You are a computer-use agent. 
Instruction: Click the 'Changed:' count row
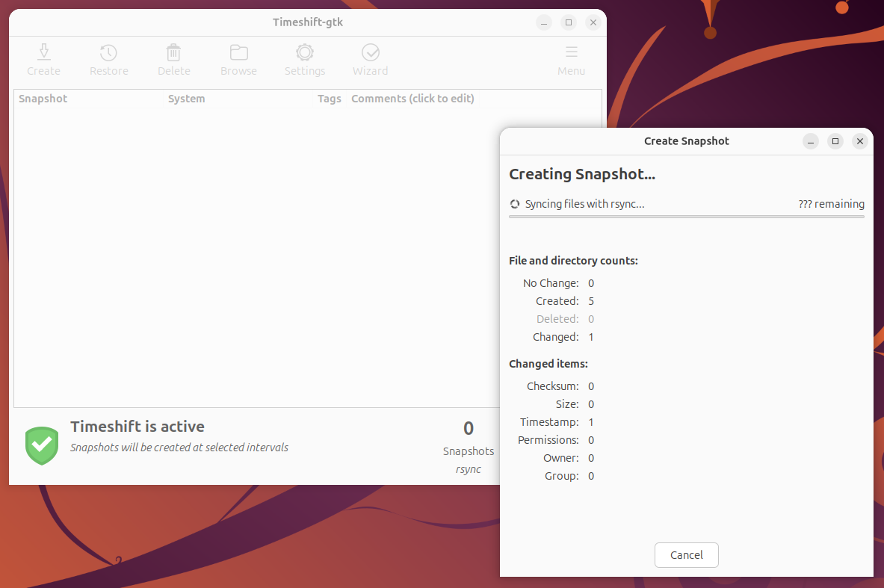point(563,337)
